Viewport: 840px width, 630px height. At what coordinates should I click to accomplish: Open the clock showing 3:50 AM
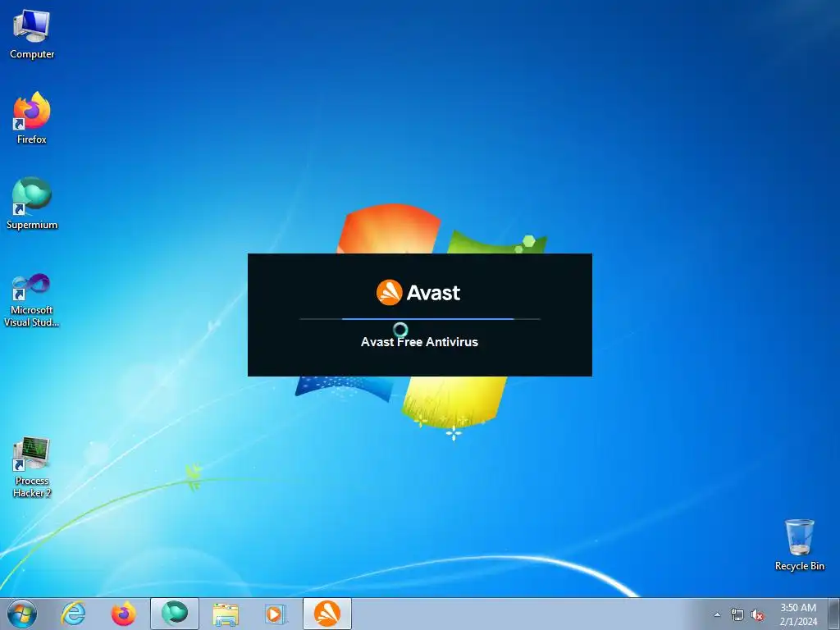pyautogui.click(x=798, y=614)
